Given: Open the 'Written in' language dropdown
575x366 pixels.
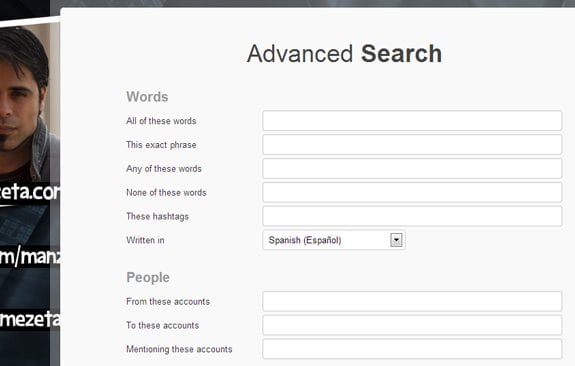Looking at the screenshot, I should pyautogui.click(x=334, y=240).
